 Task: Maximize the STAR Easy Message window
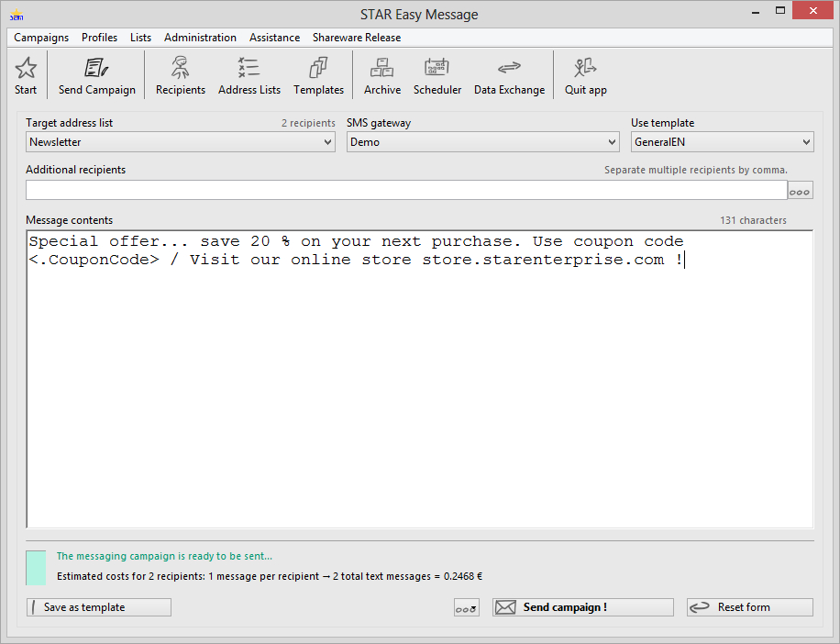click(x=780, y=11)
